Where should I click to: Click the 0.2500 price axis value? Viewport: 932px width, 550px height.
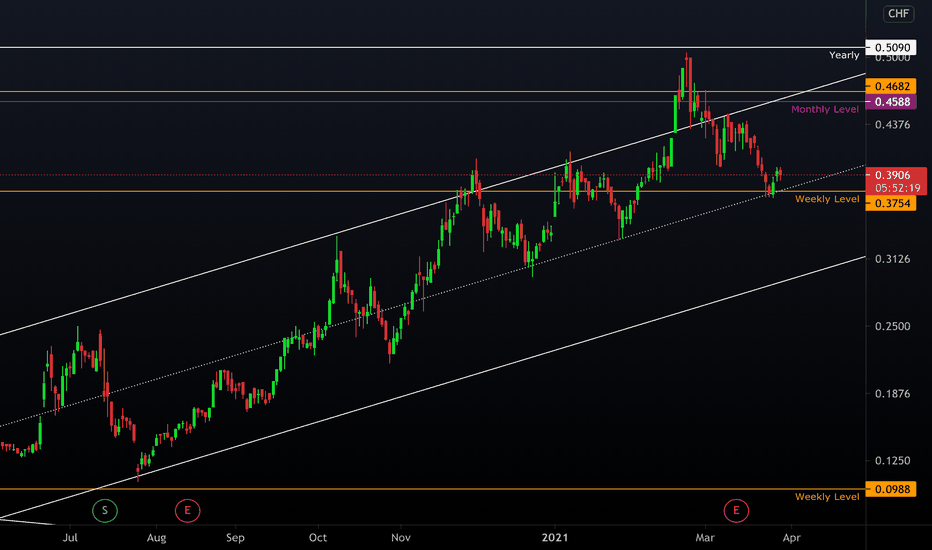coord(892,326)
